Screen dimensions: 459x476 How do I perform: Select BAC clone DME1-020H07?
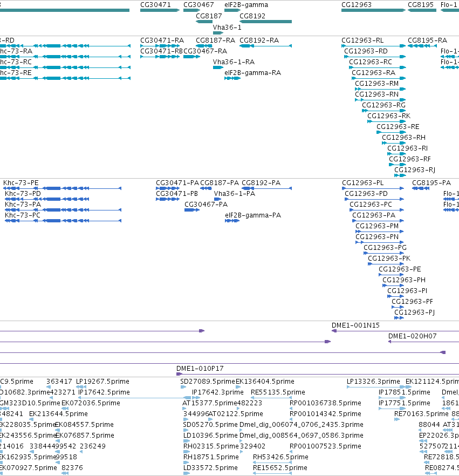[x=423, y=342]
